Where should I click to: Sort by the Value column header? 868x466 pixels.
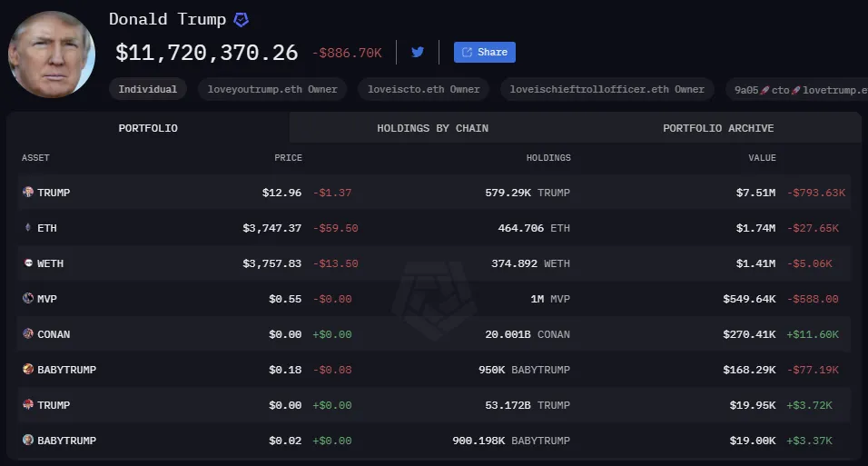coord(762,158)
